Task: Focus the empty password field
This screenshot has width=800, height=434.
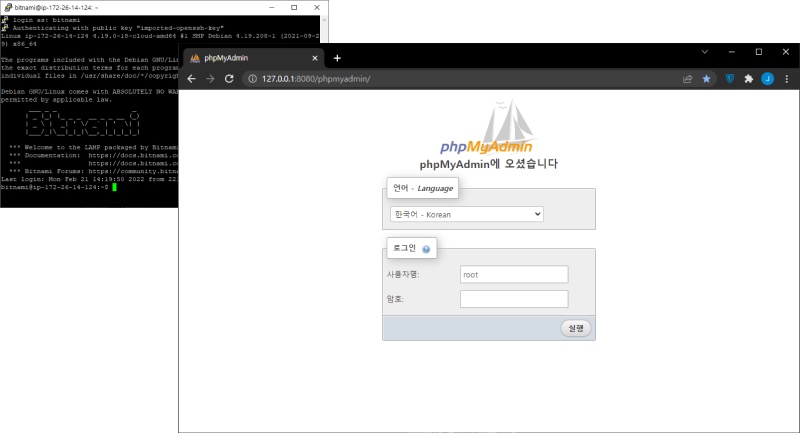Action: 514,298
